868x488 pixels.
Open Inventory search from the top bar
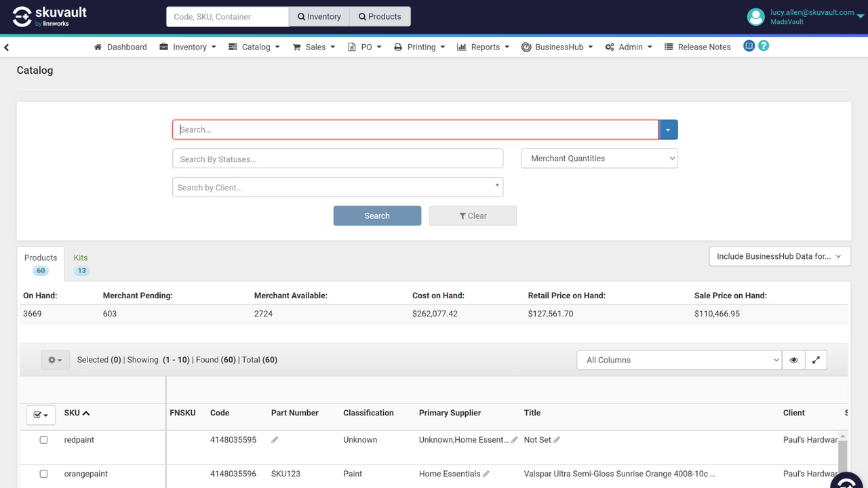(x=319, y=16)
